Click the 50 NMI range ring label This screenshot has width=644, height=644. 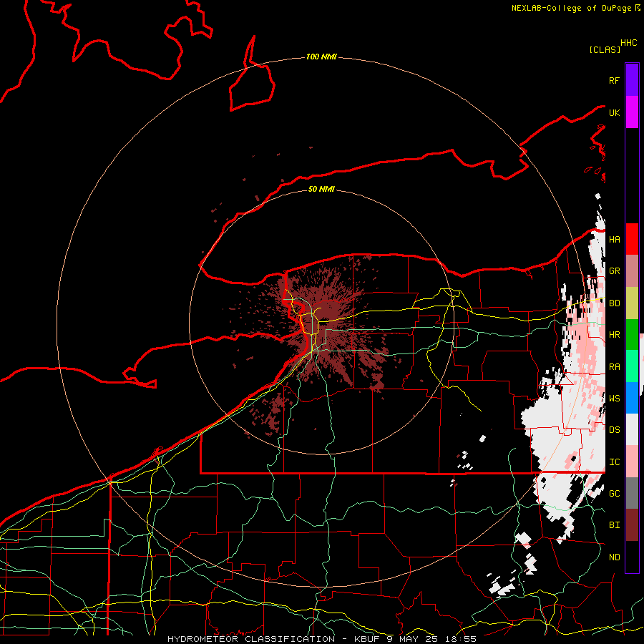321,189
